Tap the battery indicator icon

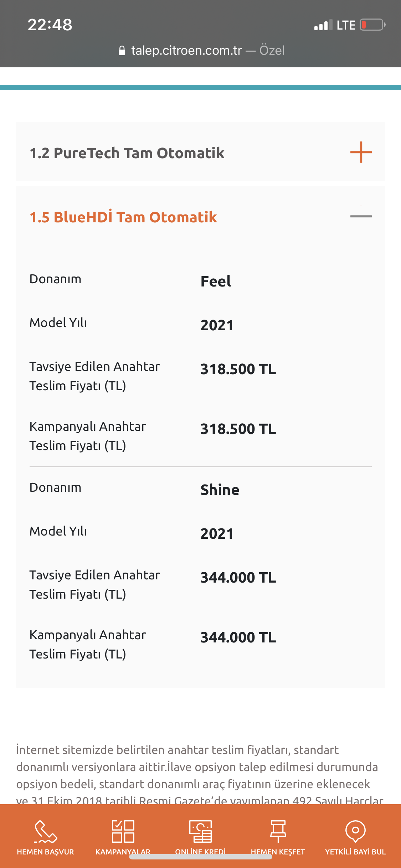372,25
